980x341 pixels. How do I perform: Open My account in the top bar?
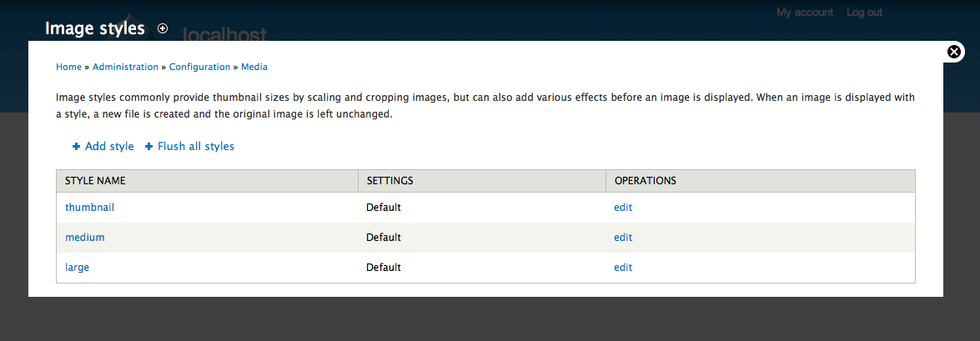tap(805, 13)
